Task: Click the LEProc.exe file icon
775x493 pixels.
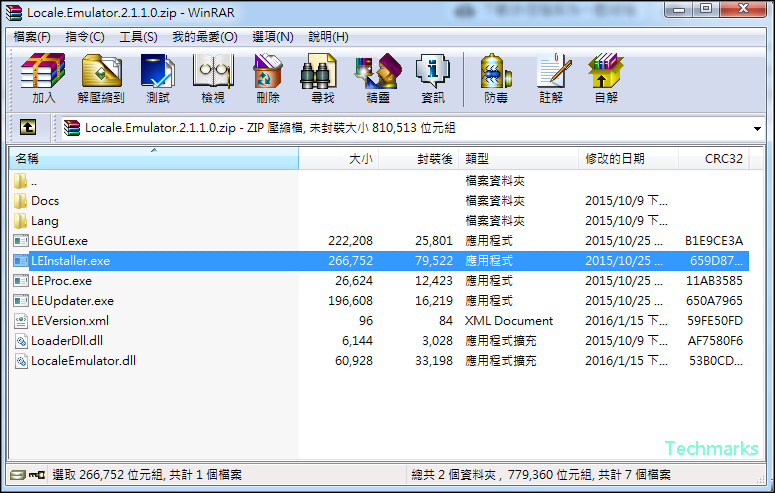Action: click(21, 281)
